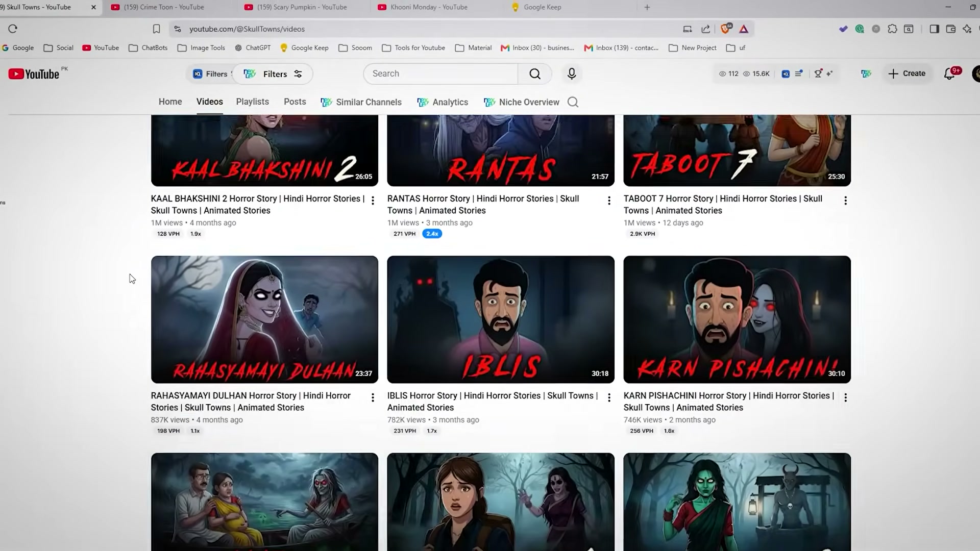Open the Similar Channels tab
This screenshot has width=980, height=551.
361,102
